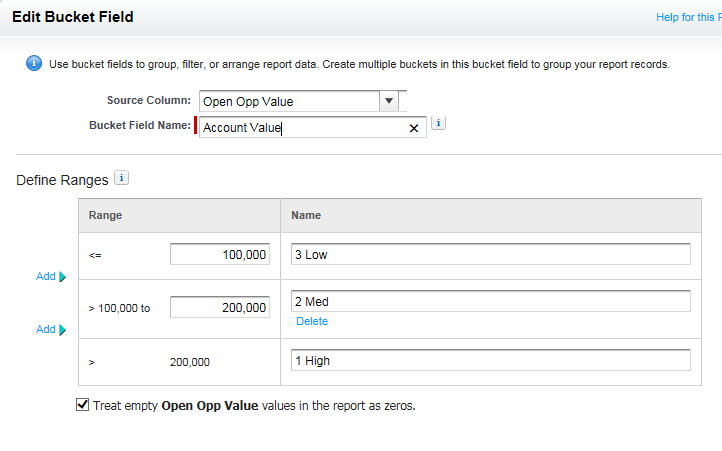722x451 pixels.
Task: Delete the 2 Med range
Action: (311, 321)
